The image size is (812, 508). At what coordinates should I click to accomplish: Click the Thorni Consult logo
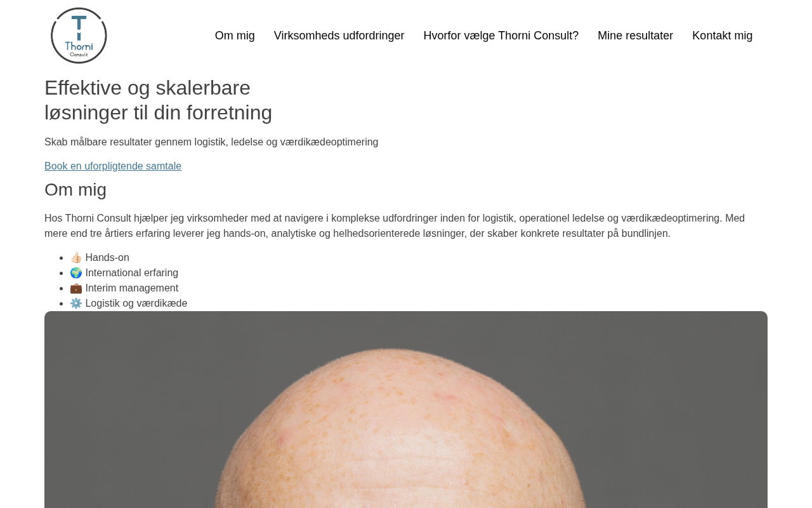coord(79,36)
